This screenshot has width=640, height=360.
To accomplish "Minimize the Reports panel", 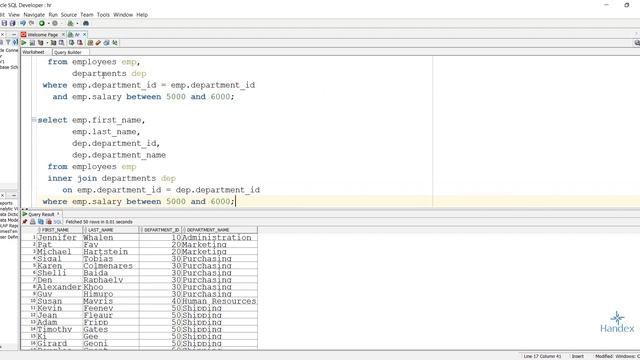I will [14, 196].
